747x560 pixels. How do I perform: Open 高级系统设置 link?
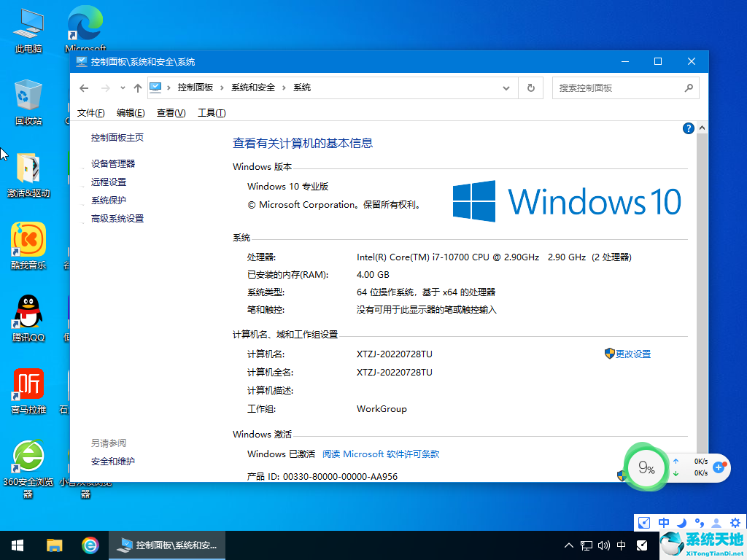click(x=117, y=219)
